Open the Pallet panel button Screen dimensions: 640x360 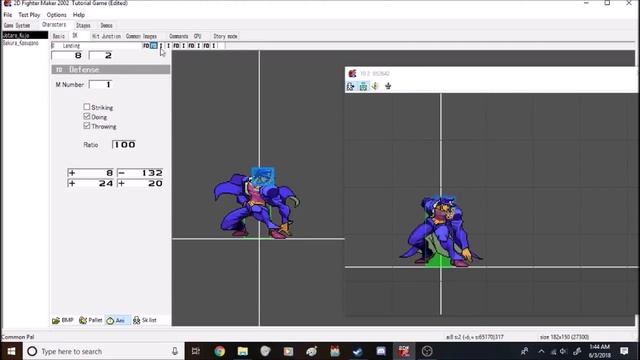pos(91,320)
